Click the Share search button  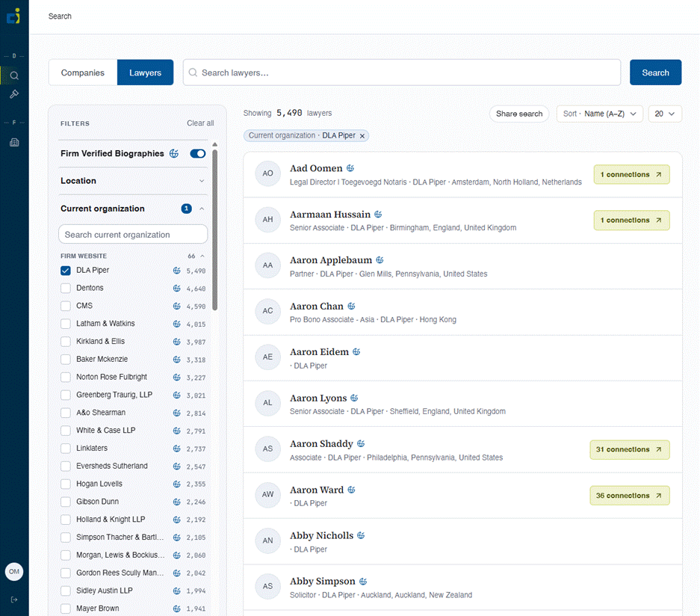519,114
